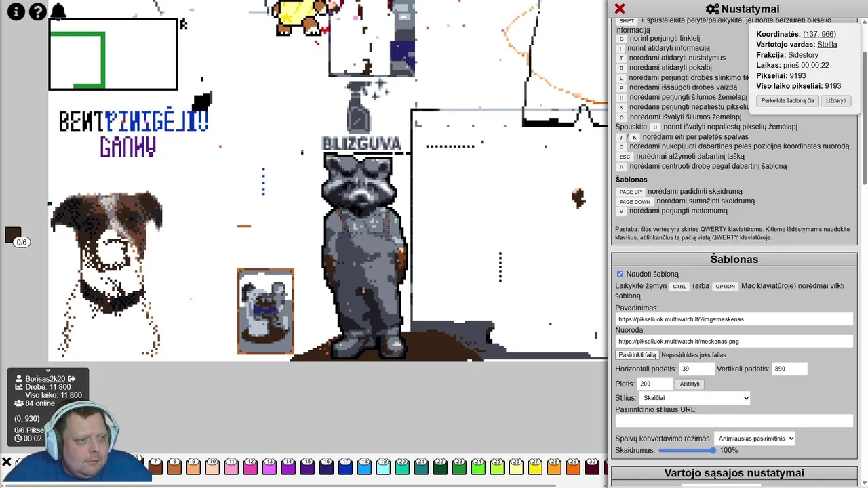Adjust the Skaidrumas opacity slider
The width and height of the screenshot is (868, 488).
coord(687,450)
